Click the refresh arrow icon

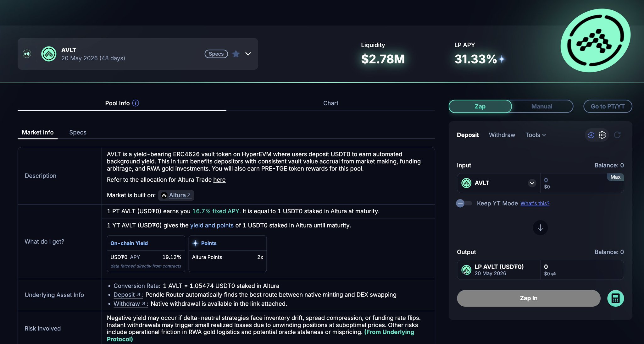pyautogui.click(x=617, y=135)
